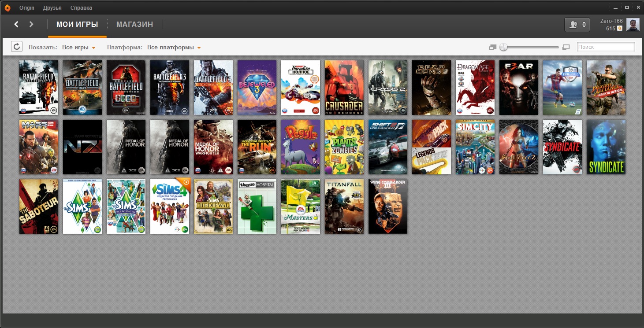Open the friends list counter button
This screenshot has width=644, height=328.
pos(577,25)
